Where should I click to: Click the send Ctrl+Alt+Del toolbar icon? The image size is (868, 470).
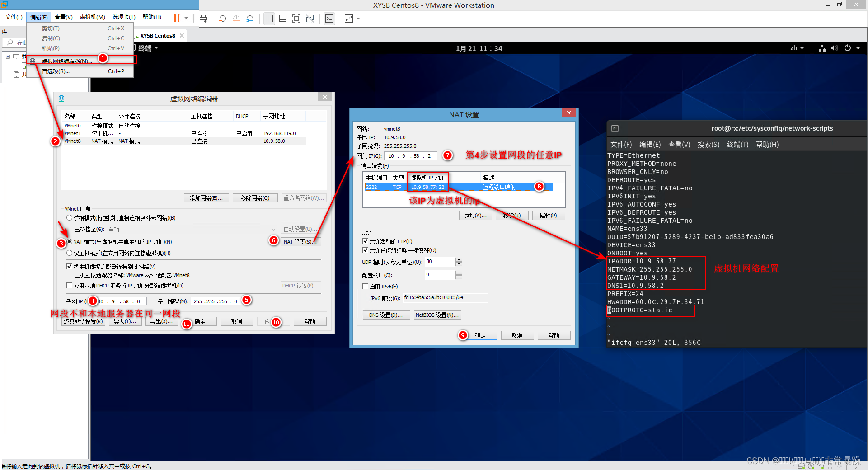(203, 19)
